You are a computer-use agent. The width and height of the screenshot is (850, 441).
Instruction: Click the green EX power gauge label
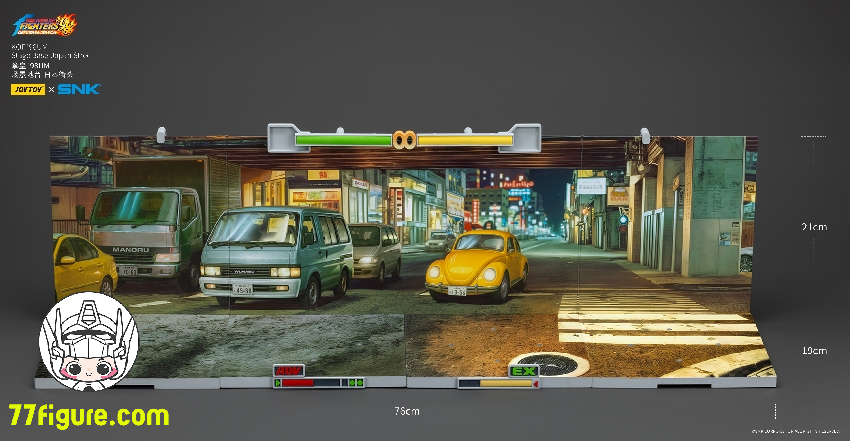522,371
